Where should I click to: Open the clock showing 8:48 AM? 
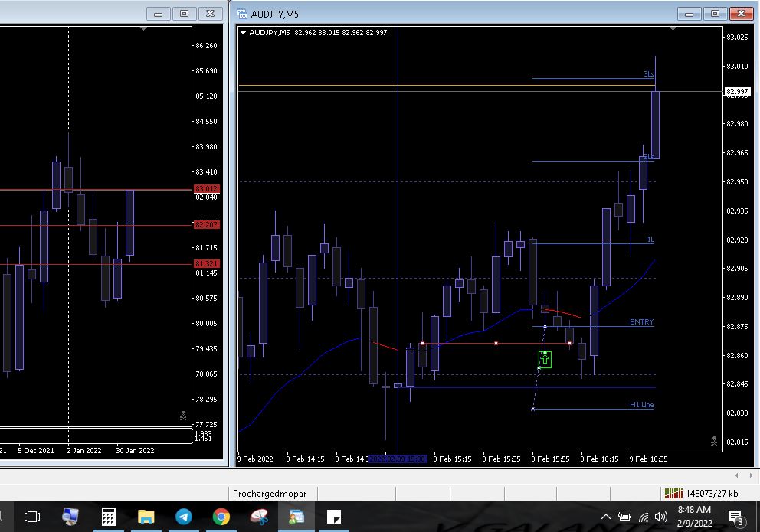(695, 516)
